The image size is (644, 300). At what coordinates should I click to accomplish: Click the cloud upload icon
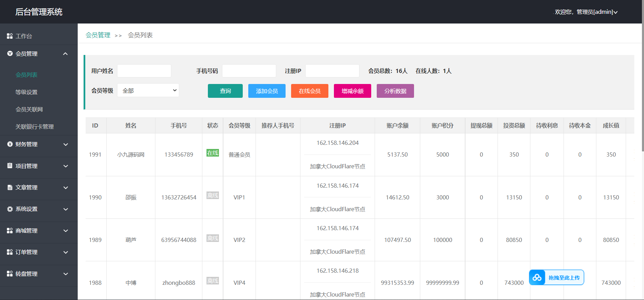click(x=537, y=278)
